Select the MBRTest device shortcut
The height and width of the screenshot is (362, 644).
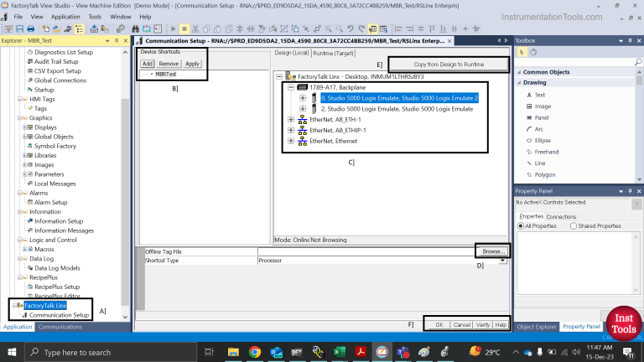(165, 75)
